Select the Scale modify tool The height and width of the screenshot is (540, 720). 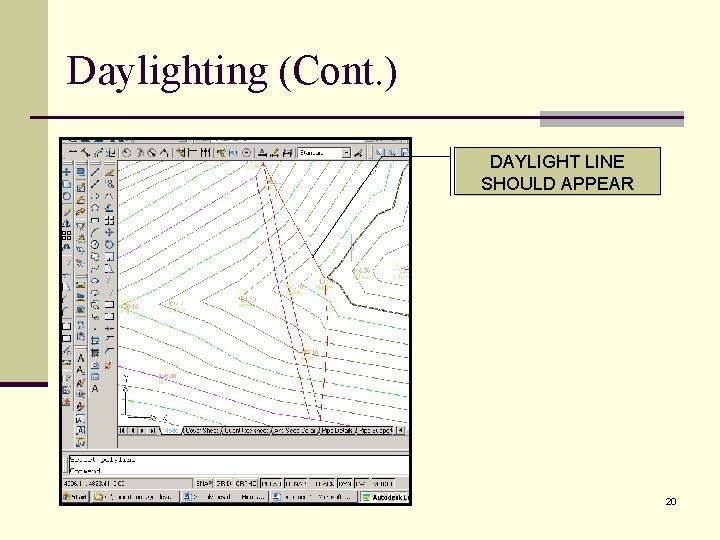tap(109, 256)
